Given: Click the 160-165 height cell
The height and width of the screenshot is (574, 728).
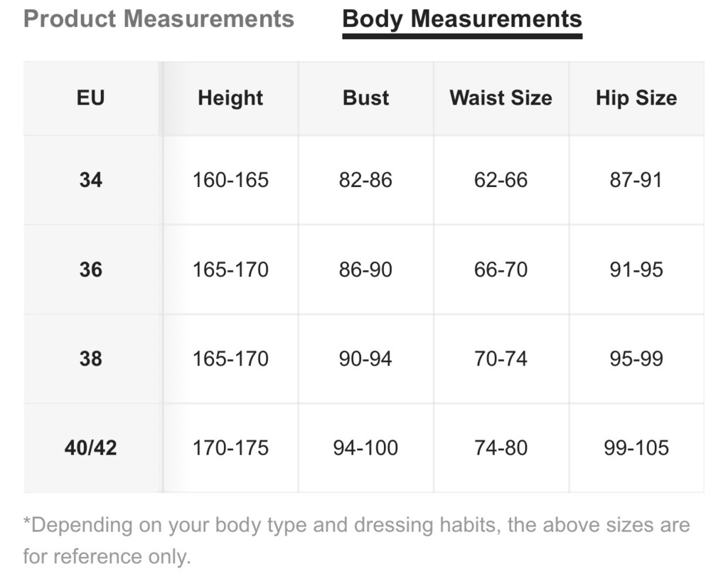Looking at the screenshot, I should pyautogui.click(x=230, y=180).
